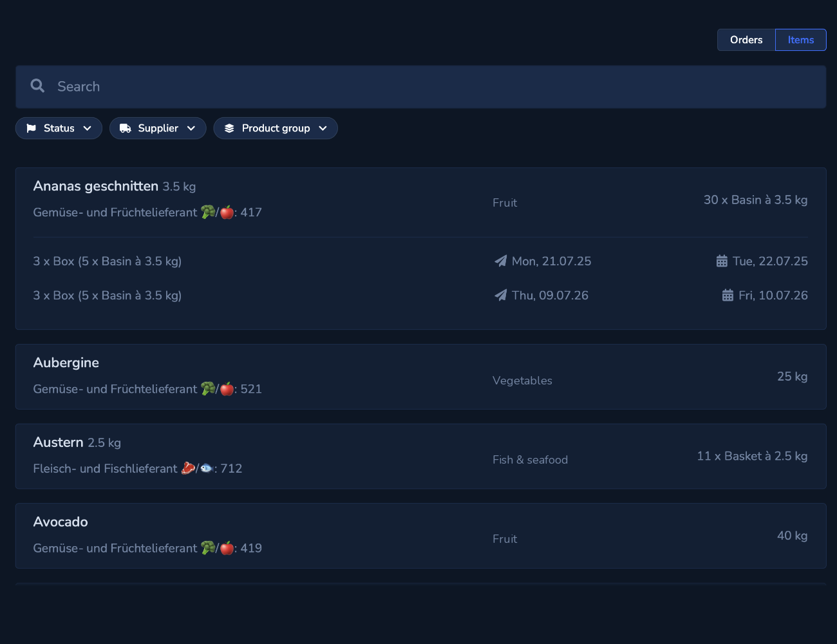Click the meat emoji in the Austern row

tap(188, 468)
